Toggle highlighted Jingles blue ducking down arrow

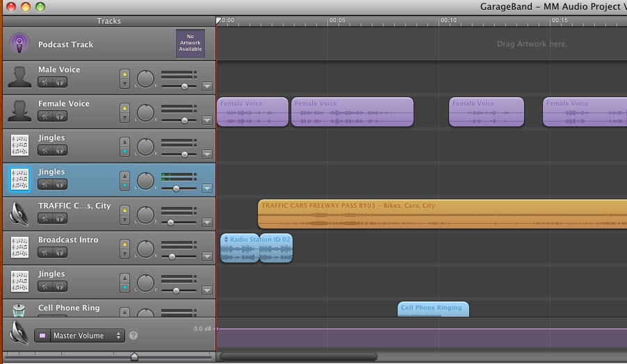pyautogui.click(x=124, y=185)
